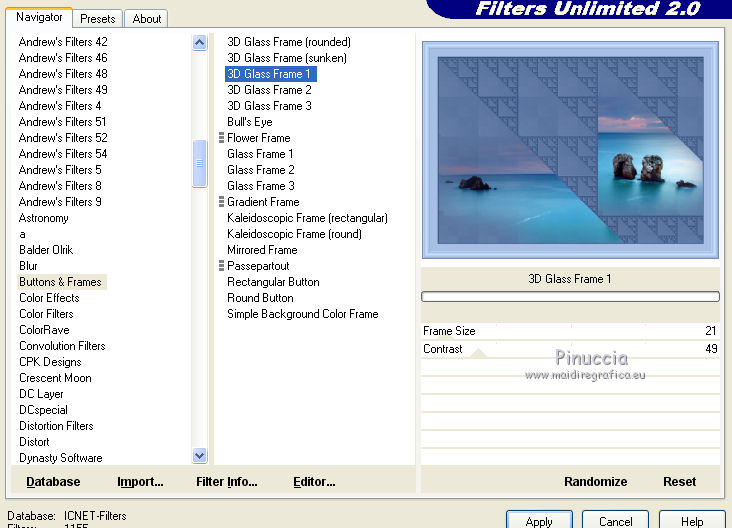Click scroll up arrow in category list
The height and width of the screenshot is (528, 732).
199,43
